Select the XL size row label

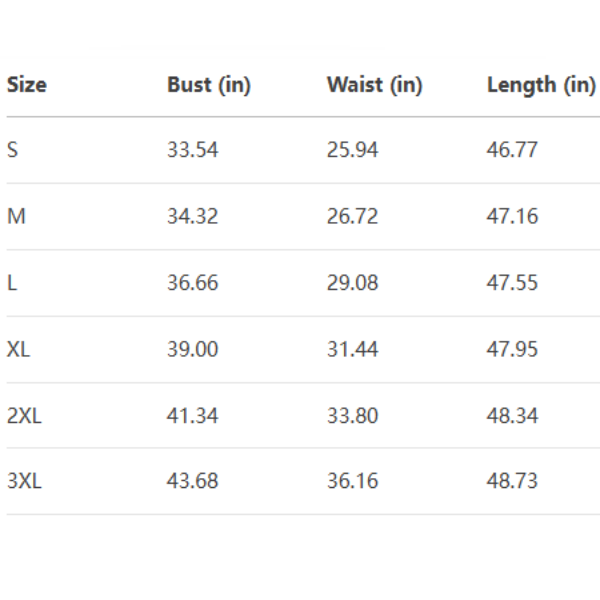[x=18, y=349]
